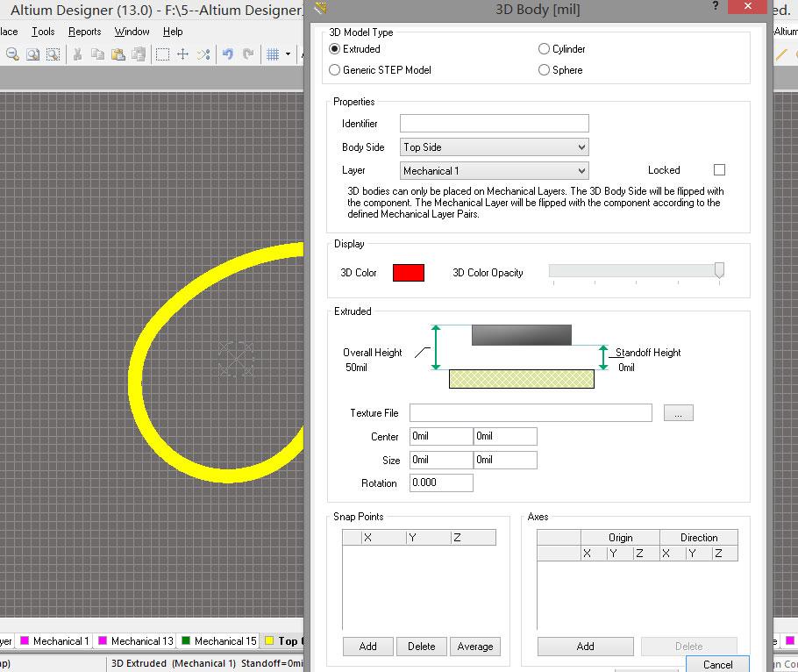Click the Texture File browse button
The width and height of the screenshot is (798, 672).
tap(678, 413)
